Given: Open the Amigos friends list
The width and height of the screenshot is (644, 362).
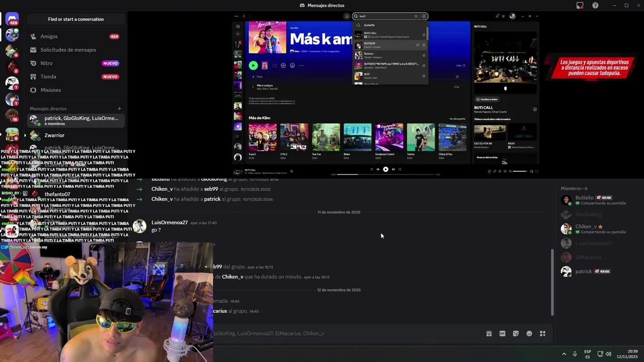Looking at the screenshot, I should coord(75,36).
